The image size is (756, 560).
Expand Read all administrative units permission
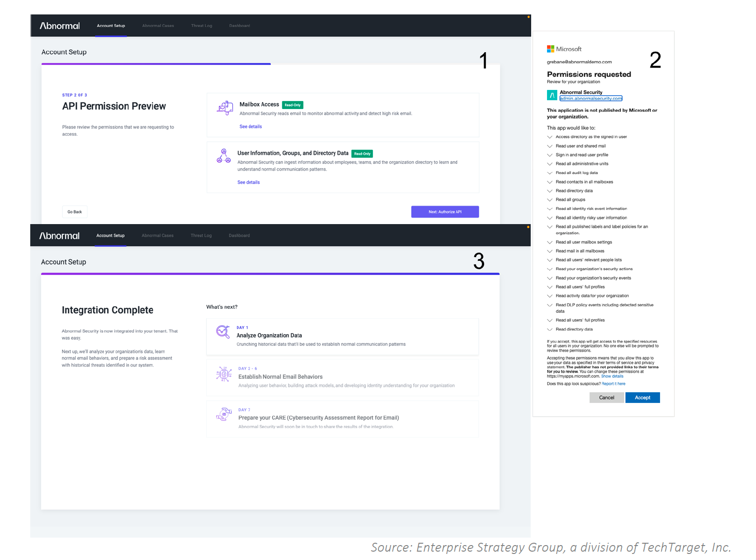[x=550, y=164]
